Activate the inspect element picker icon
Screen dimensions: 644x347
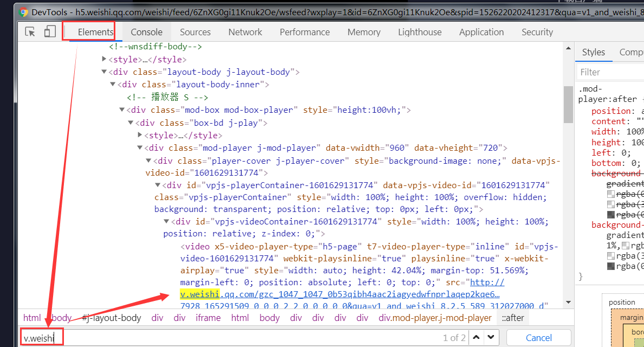[30, 31]
